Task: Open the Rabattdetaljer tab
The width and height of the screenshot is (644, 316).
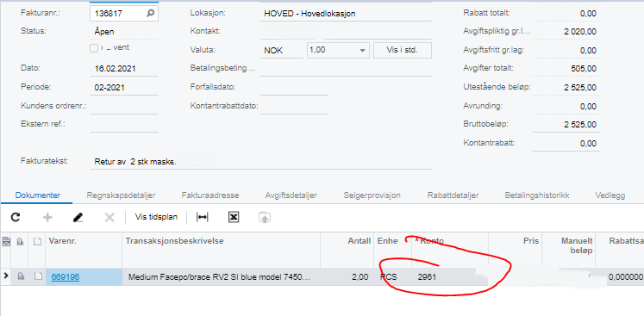Action: coord(453,195)
